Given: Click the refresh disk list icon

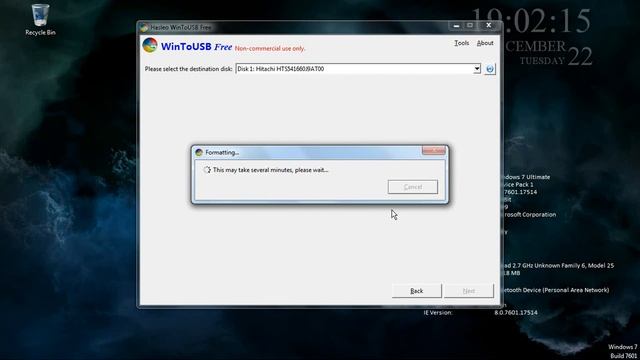Looking at the screenshot, I should pyautogui.click(x=490, y=69).
